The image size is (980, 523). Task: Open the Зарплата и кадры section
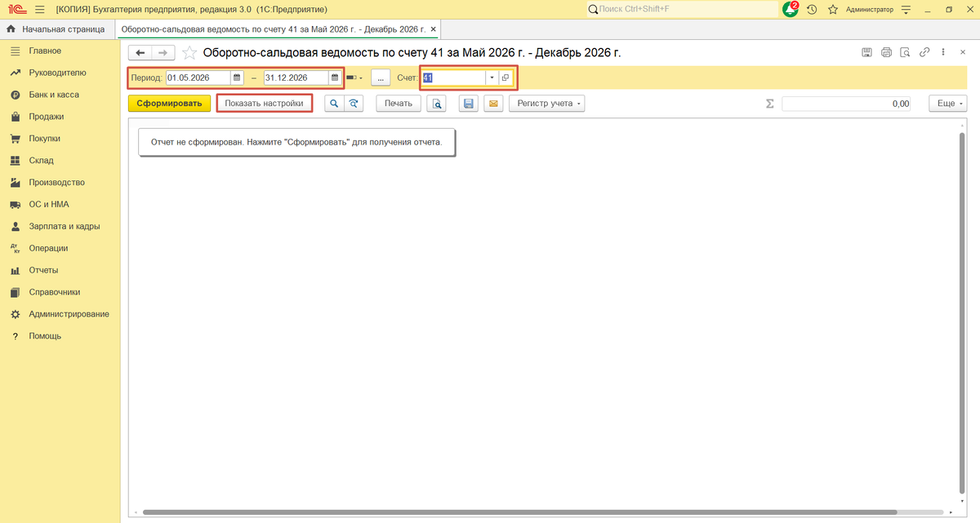pyautogui.click(x=64, y=227)
